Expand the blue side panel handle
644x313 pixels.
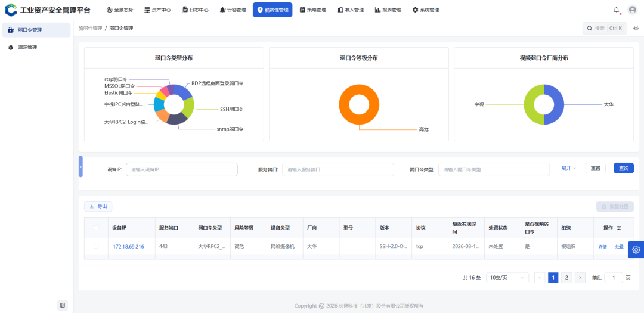(80, 166)
